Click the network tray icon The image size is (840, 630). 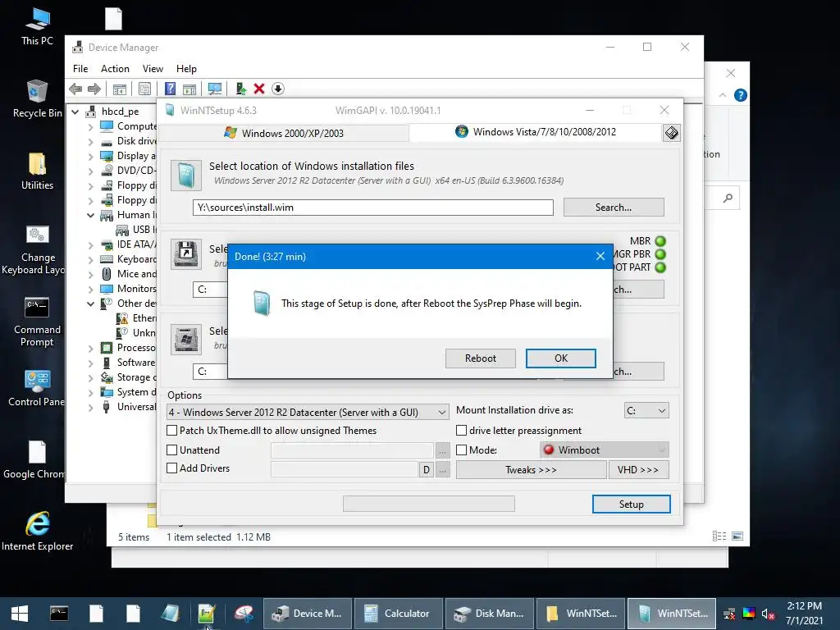(729, 614)
